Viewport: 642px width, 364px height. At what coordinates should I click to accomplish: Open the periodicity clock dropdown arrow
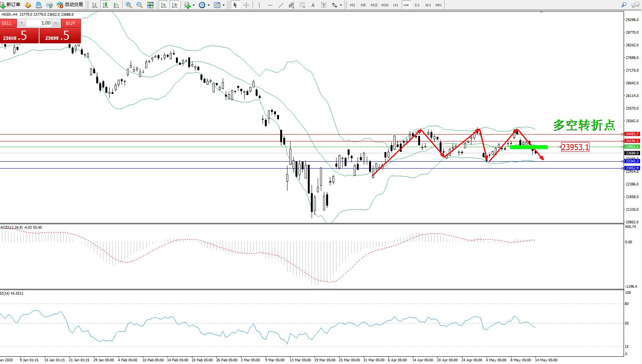pos(209,5)
